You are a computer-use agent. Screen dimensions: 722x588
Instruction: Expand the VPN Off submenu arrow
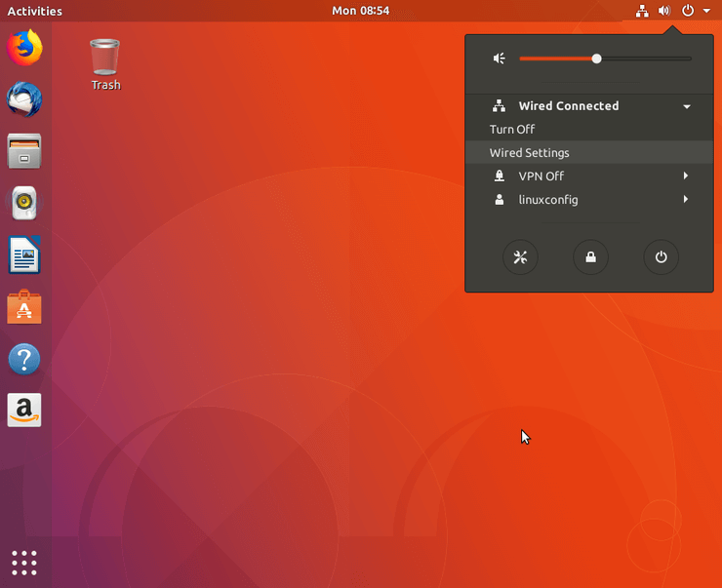click(686, 176)
